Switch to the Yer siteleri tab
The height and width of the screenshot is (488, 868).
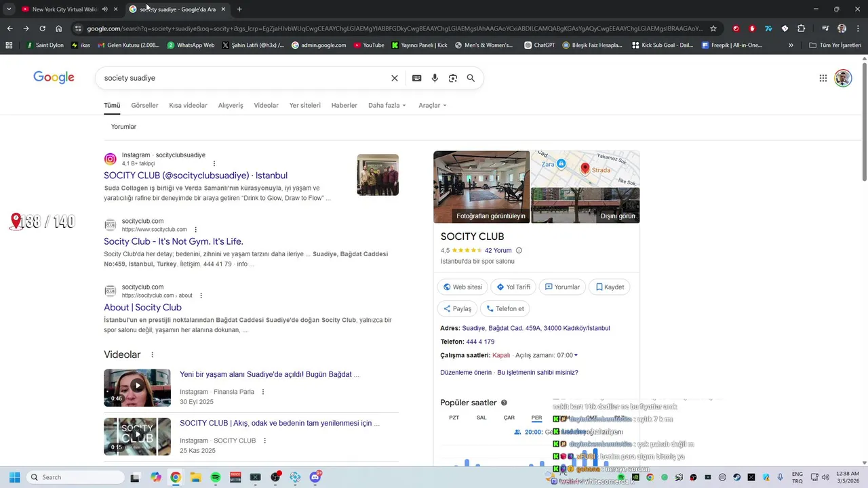click(305, 106)
